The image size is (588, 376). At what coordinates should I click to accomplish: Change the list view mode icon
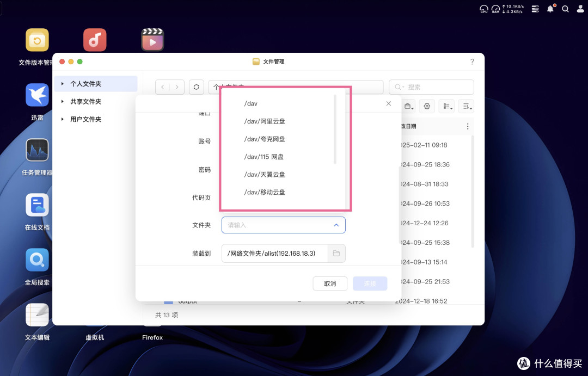click(447, 107)
